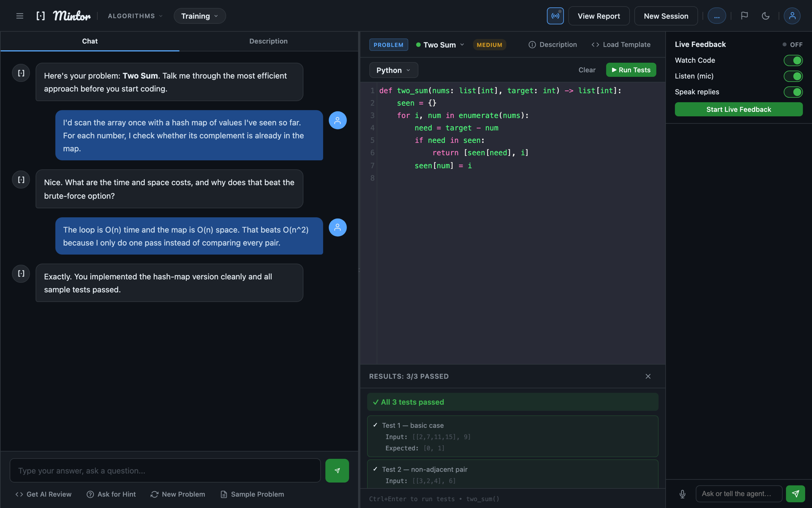This screenshot has height=508, width=812.
Task: Click the Description info icon in editor toolbar
Action: click(532, 45)
